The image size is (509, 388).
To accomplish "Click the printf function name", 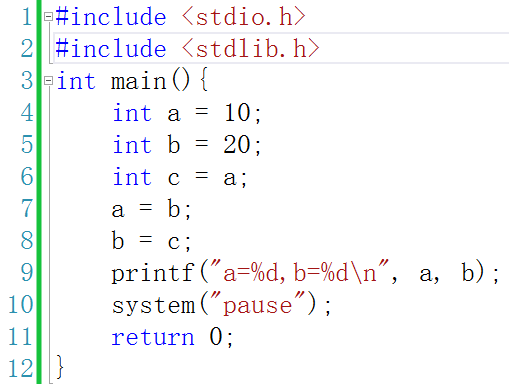I will pyautogui.click(x=153, y=273).
